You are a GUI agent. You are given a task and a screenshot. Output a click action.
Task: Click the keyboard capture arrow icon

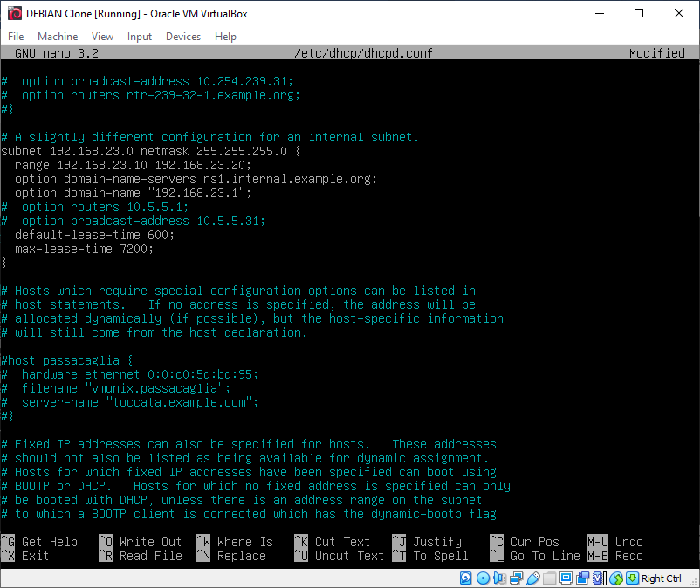(x=632, y=578)
